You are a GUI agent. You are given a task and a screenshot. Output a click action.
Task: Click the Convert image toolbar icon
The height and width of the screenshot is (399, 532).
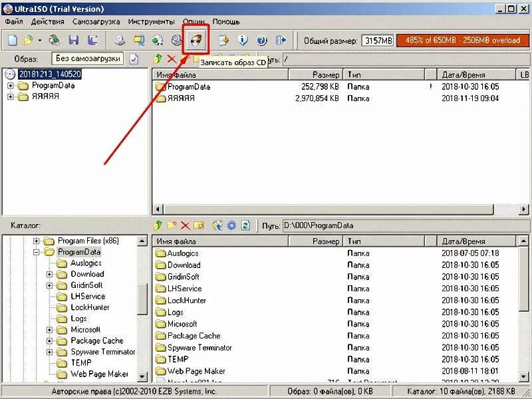pyautogui.click(x=158, y=40)
